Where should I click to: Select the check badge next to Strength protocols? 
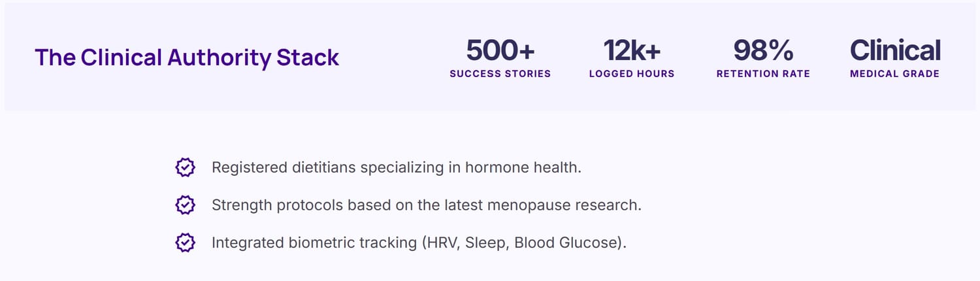(186, 205)
